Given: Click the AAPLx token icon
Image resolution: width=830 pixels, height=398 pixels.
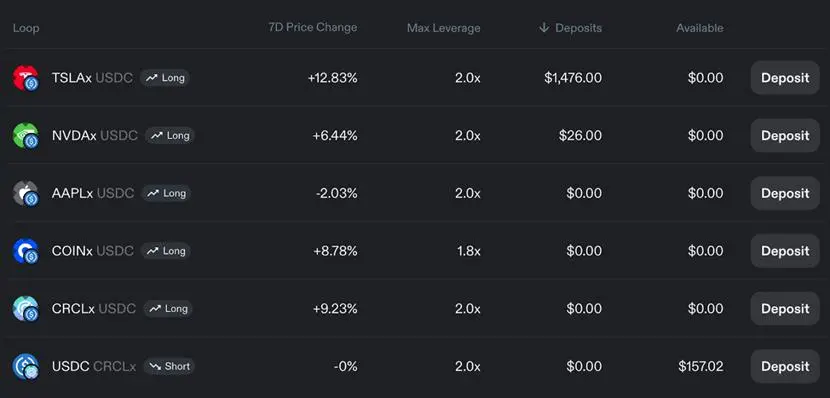Looking at the screenshot, I should click(25, 193).
